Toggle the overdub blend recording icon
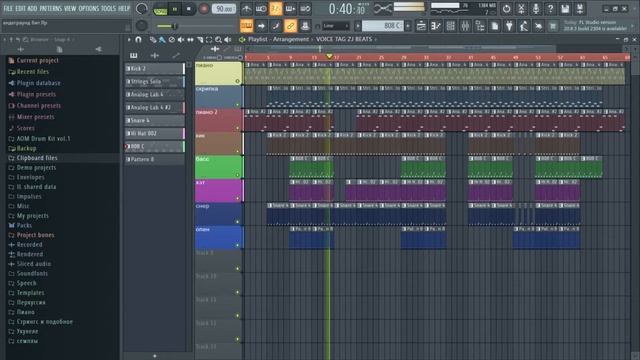The height and width of the screenshot is (360, 640). pyautogui.click(x=290, y=9)
